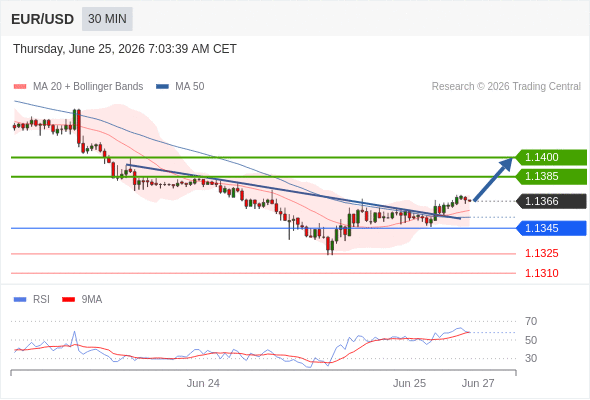590x400 pixels.
Task: Click the 1.1325 support level text
Action: tap(541, 253)
